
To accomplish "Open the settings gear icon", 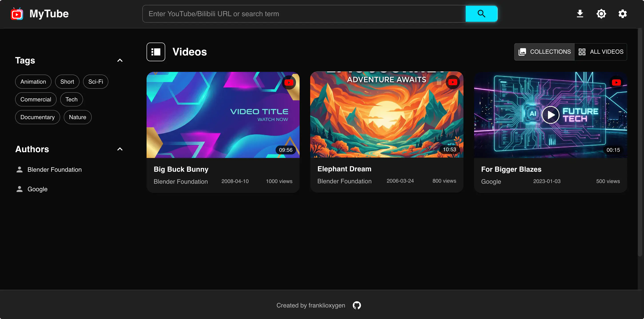I will pos(622,14).
